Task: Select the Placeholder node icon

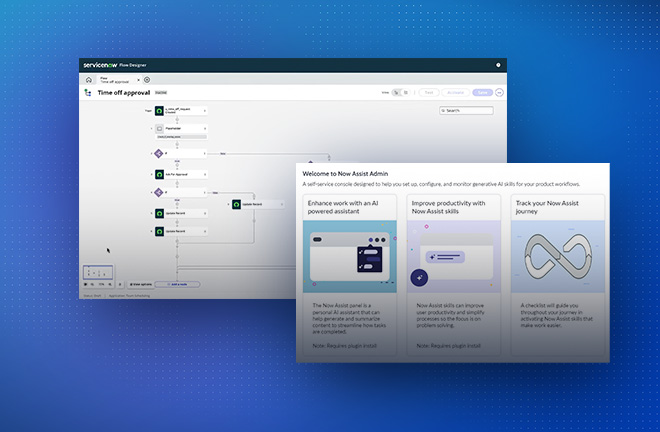Action: 159,128
